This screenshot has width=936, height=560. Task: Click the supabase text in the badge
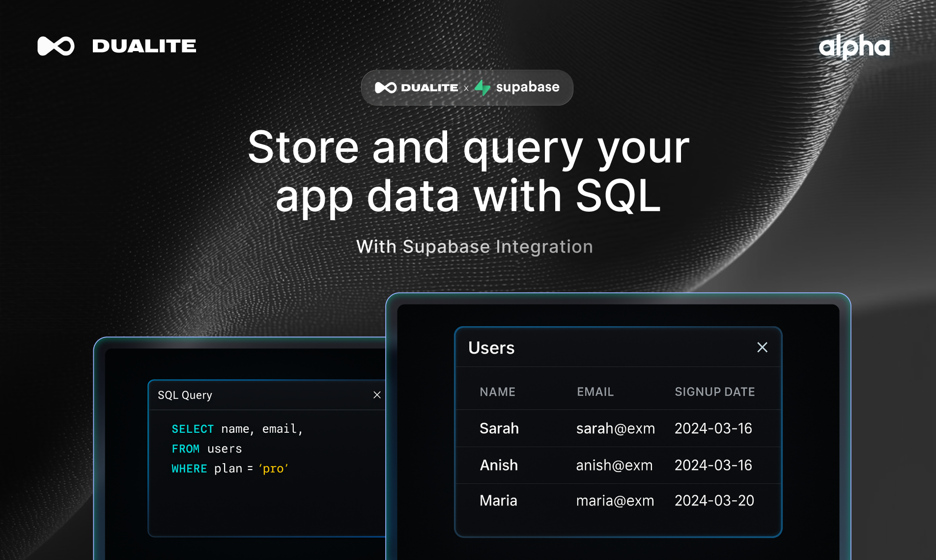[x=528, y=87]
